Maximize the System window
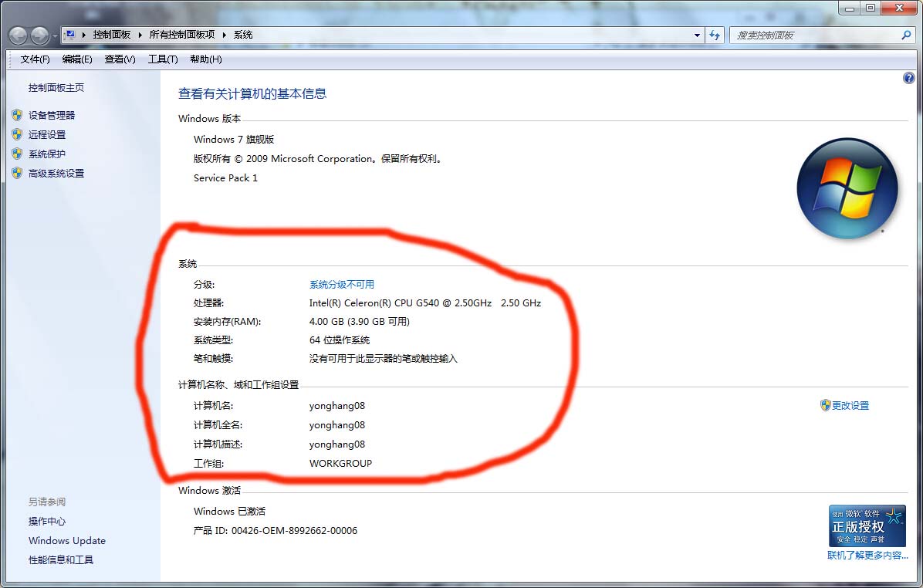The height and width of the screenshot is (588, 923). click(x=871, y=8)
